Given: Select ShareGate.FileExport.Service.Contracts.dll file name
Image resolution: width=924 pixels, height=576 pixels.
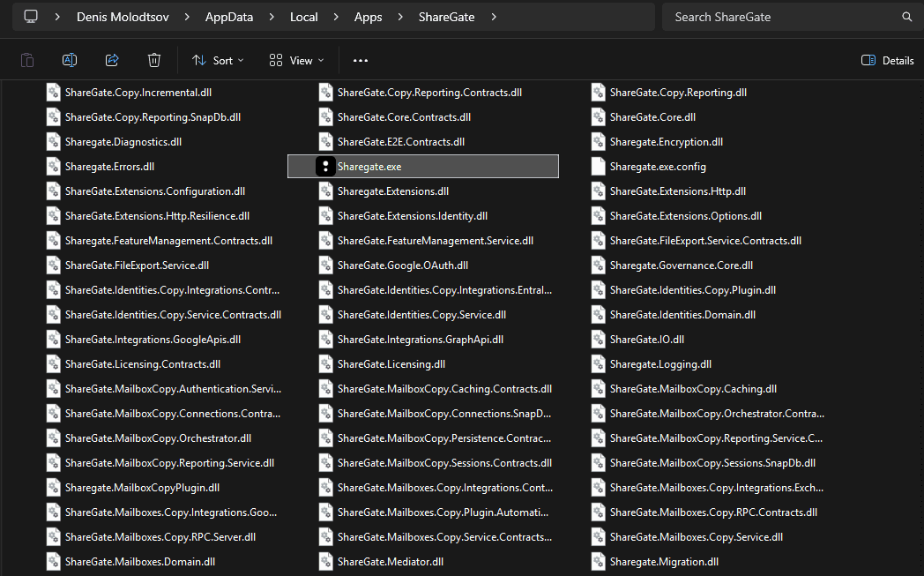Looking at the screenshot, I should pos(705,241).
